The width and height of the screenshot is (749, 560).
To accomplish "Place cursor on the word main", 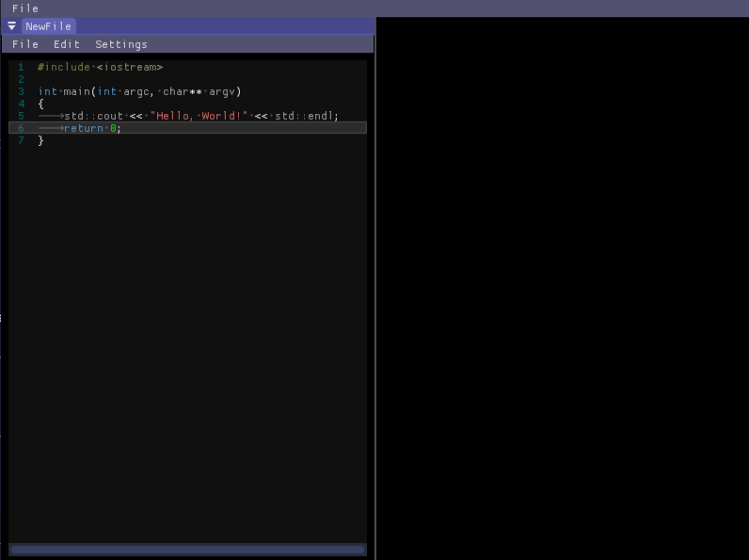I will point(76,91).
